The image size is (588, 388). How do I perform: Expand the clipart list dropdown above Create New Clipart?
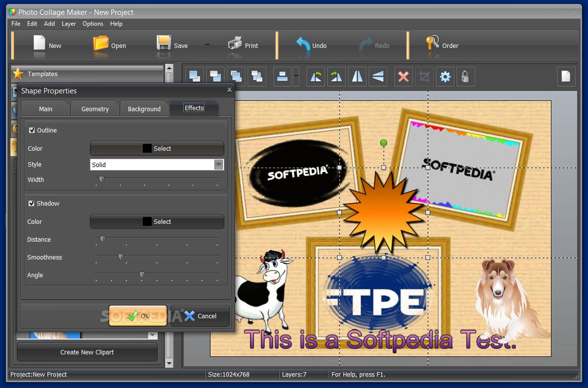(152, 334)
